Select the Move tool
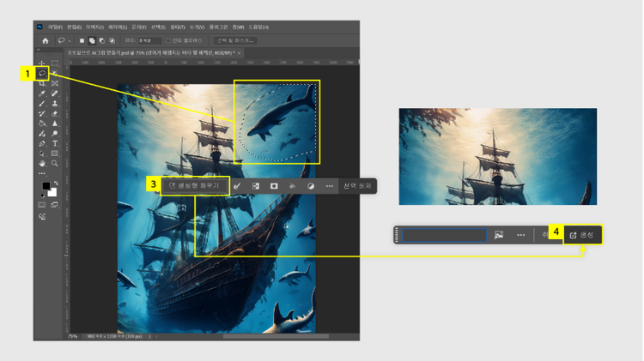The width and height of the screenshot is (644, 361). [x=41, y=63]
